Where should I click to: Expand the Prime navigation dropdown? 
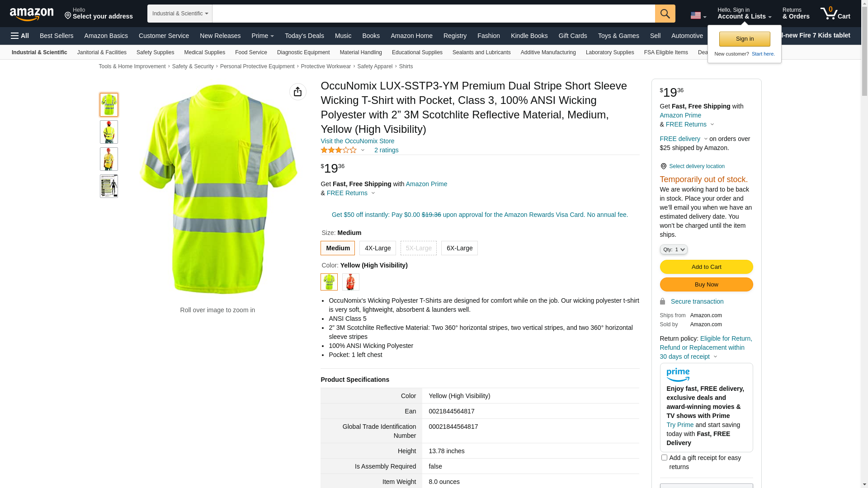[263, 36]
